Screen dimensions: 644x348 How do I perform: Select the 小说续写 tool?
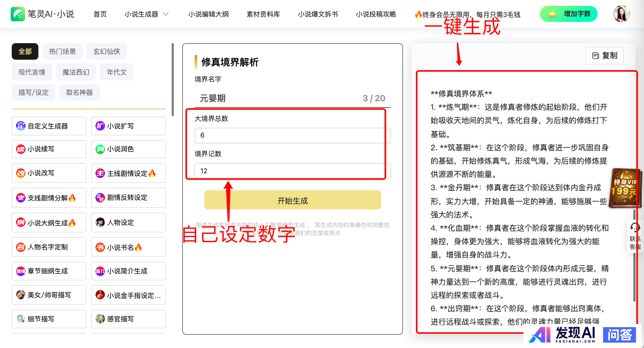[x=49, y=149]
